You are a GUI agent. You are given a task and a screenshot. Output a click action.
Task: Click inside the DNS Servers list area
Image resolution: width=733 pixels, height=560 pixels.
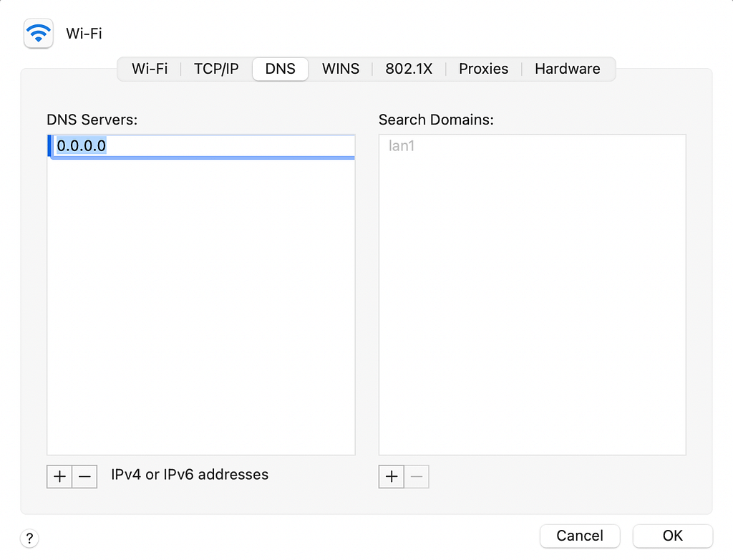(x=201, y=301)
